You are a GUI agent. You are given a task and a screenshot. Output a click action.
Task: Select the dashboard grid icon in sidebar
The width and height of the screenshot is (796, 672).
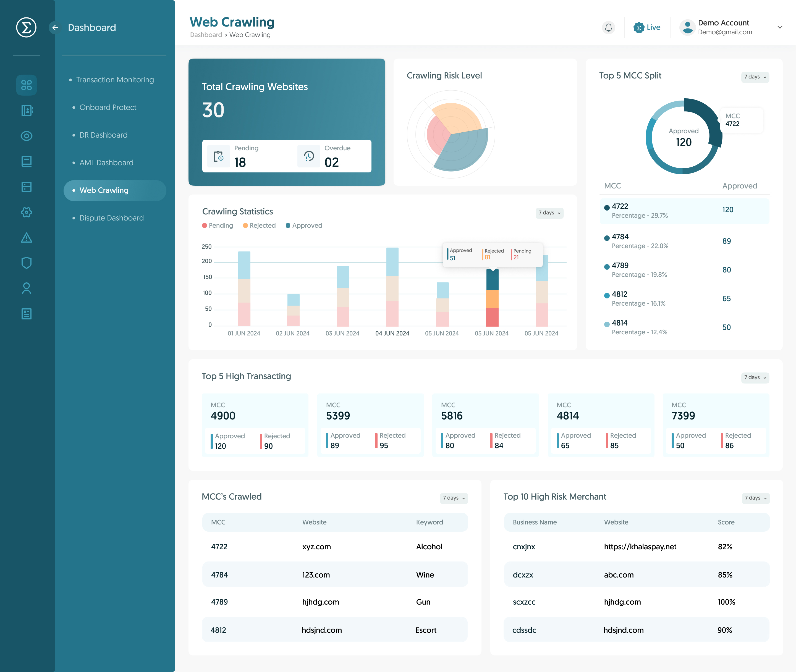tap(26, 85)
